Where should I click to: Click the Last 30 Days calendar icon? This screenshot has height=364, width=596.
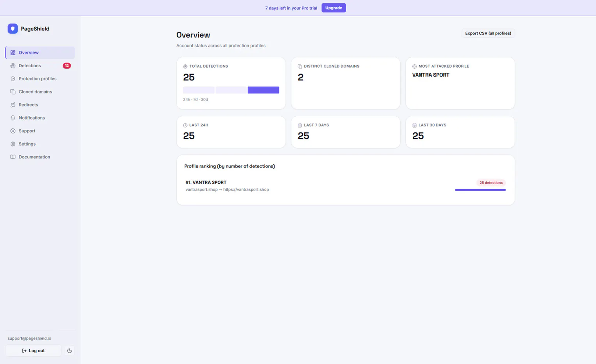(x=414, y=125)
